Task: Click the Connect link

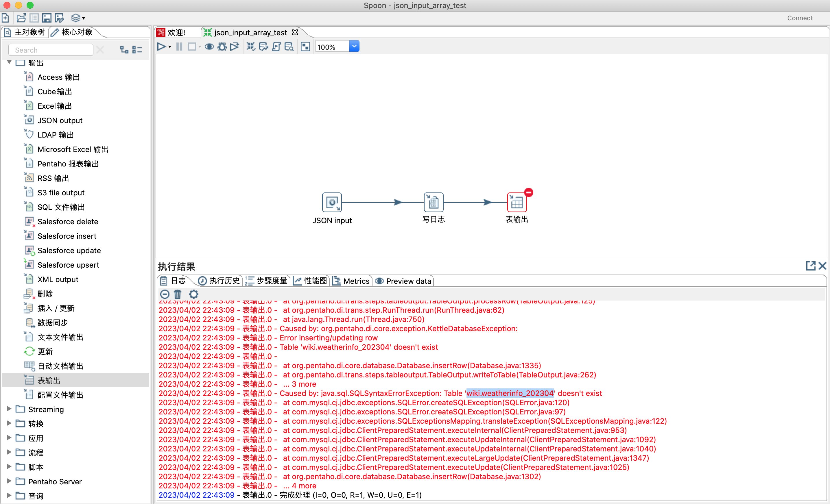Action: point(800,18)
